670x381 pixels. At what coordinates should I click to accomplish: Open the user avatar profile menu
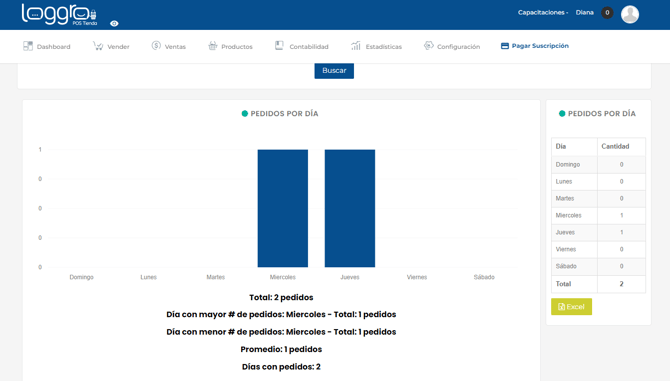[x=630, y=14]
